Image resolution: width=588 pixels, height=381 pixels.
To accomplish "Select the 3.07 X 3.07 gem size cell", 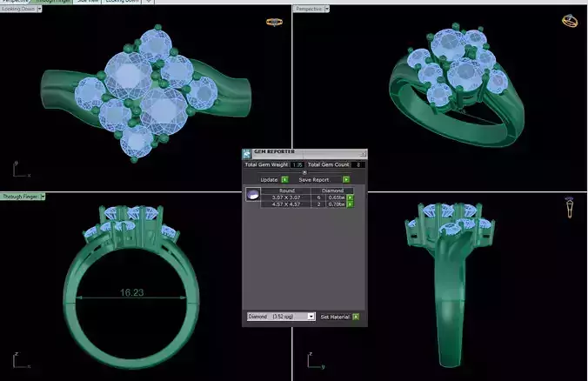I will point(286,197).
